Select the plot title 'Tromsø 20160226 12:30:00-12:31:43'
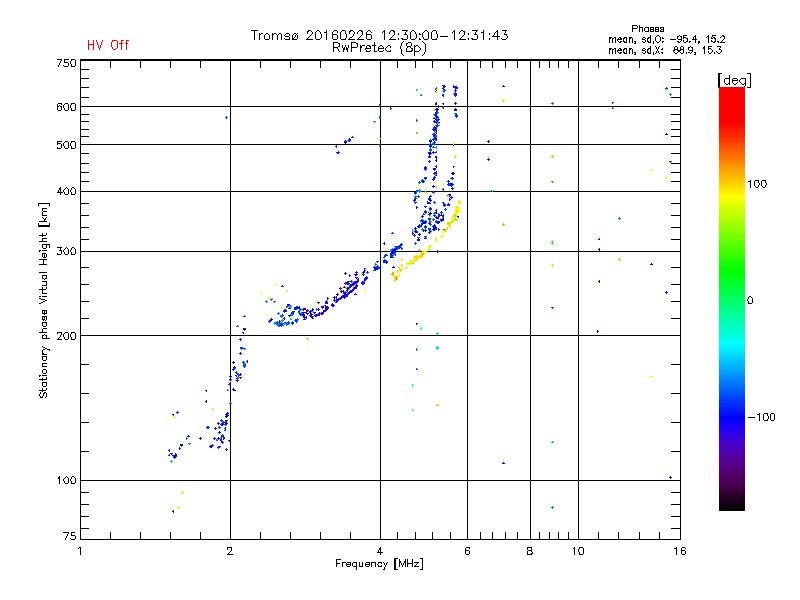 379,35
